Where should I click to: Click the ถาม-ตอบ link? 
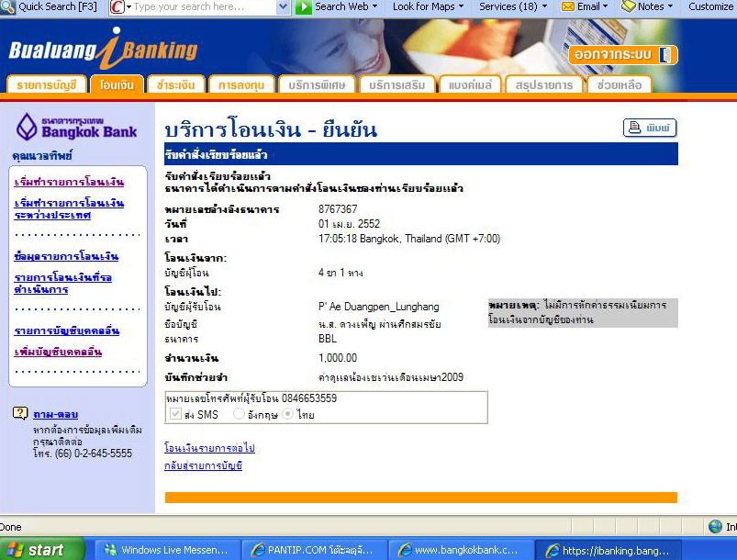[x=55, y=414]
